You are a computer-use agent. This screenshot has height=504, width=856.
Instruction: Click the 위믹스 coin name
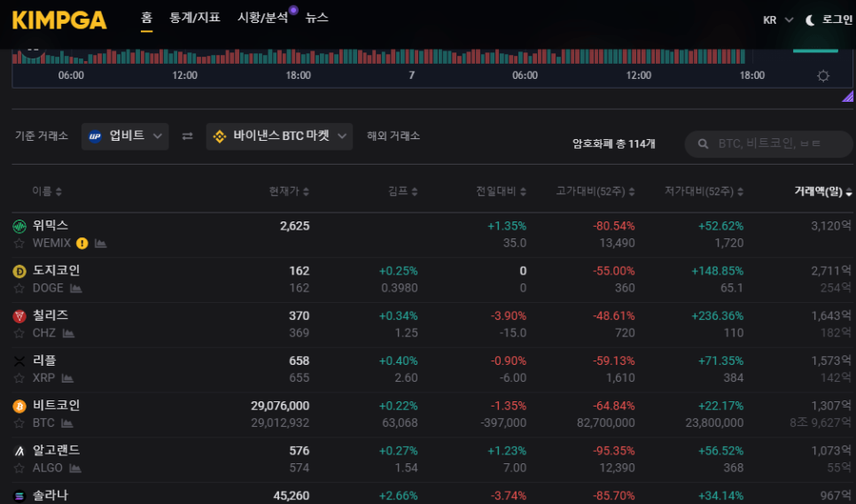point(51,225)
